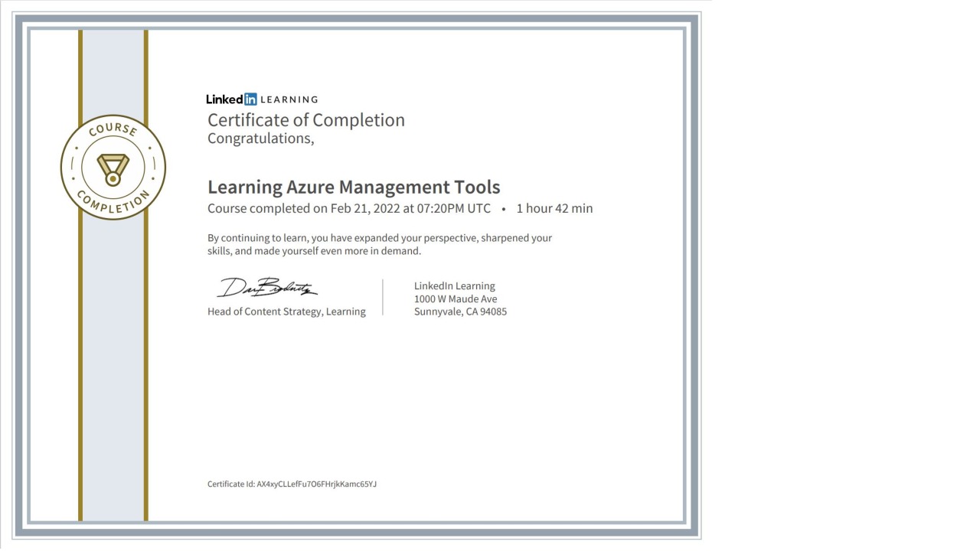This screenshot has width=980, height=551.
Task: Click the LinkedIn "in" logo icon
Action: [250, 99]
